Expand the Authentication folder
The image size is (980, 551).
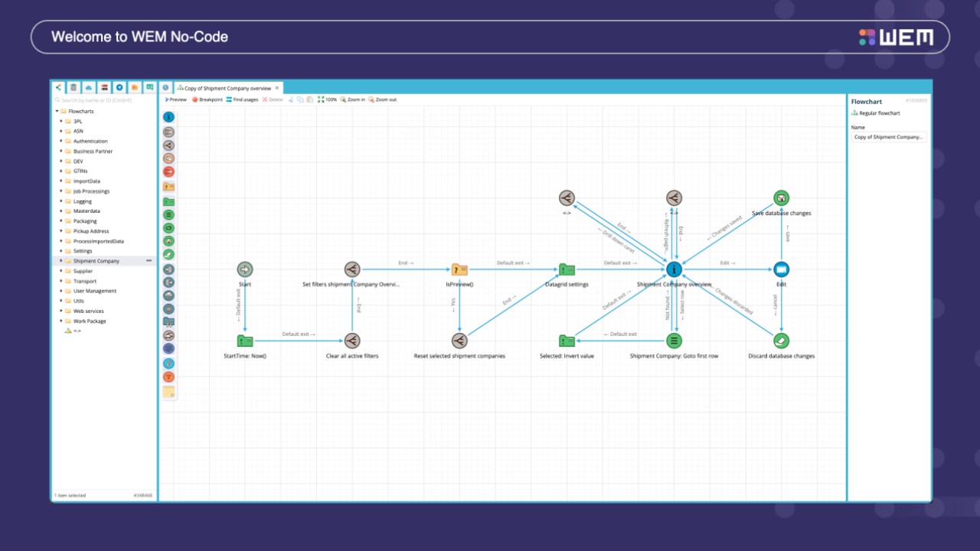click(x=61, y=141)
